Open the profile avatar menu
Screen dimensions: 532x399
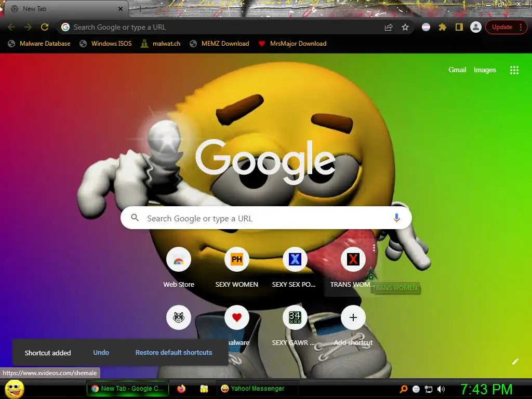pyautogui.click(x=476, y=27)
